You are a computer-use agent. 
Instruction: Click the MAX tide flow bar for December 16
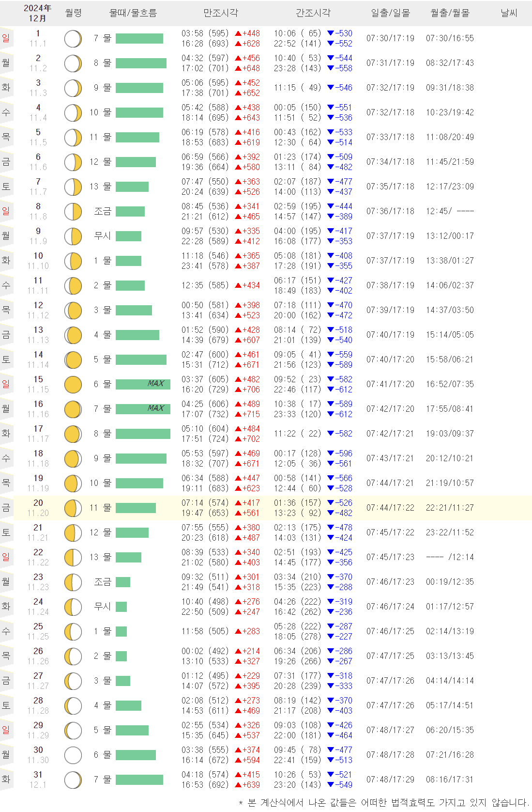[x=143, y=409]
